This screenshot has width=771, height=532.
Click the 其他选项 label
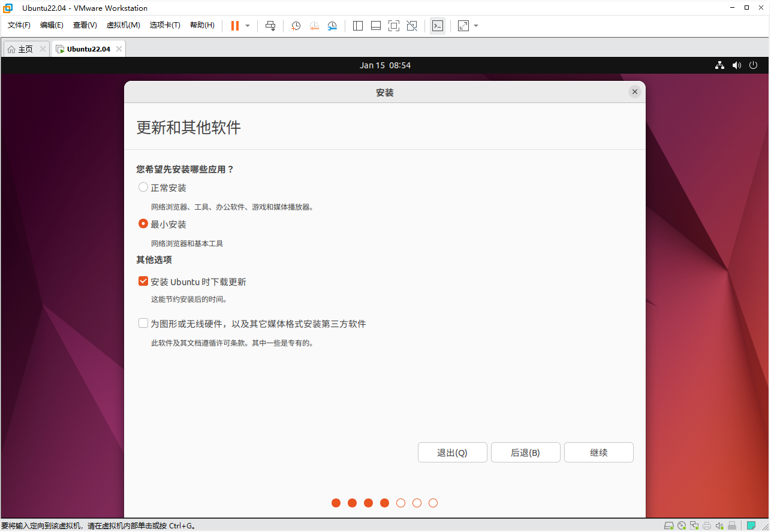click(x=154, y=259)
